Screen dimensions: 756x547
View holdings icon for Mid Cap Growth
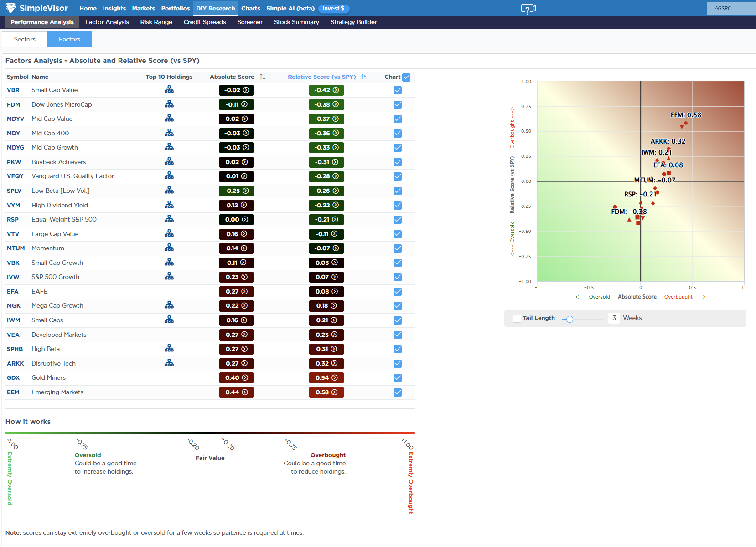click(x=169, y=147)
